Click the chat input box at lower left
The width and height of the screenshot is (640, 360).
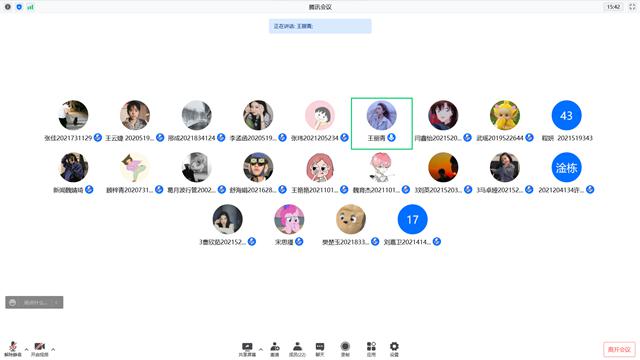point(34,302)
